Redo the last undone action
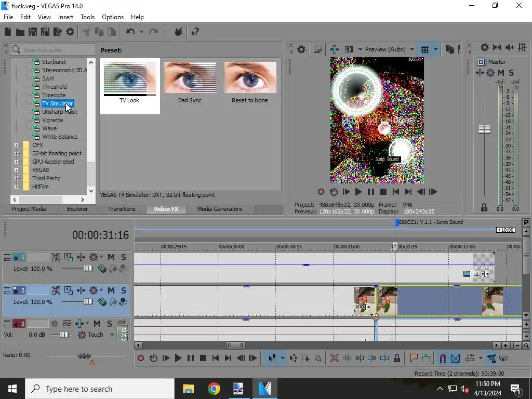This screenshot has height=399, width=532. pos(154,32)
